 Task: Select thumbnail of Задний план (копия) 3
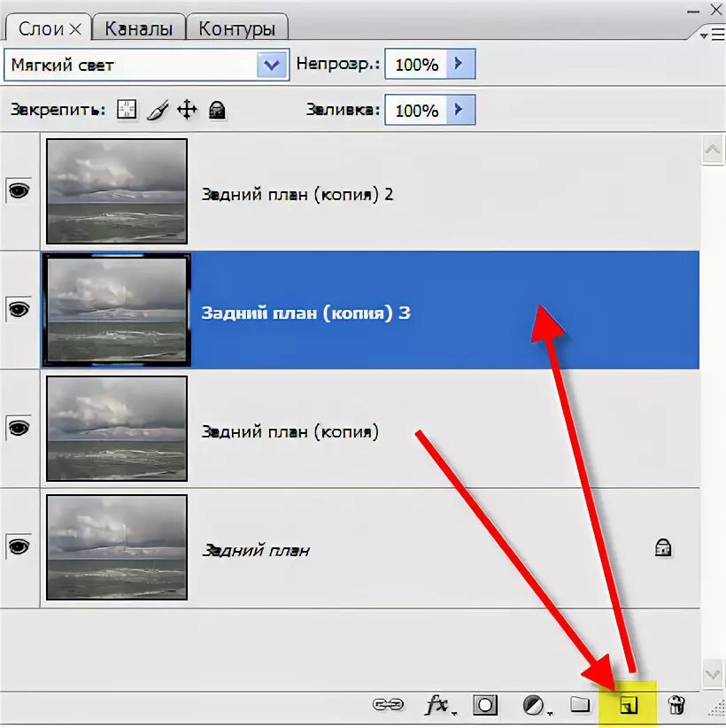pyautogui.click(x=117, y=310)
